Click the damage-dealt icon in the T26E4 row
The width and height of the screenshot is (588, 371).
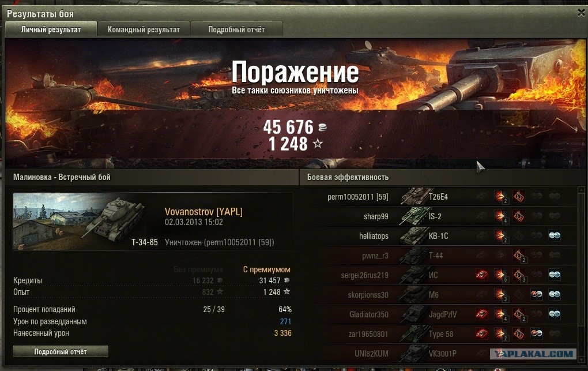pos(500,196)
